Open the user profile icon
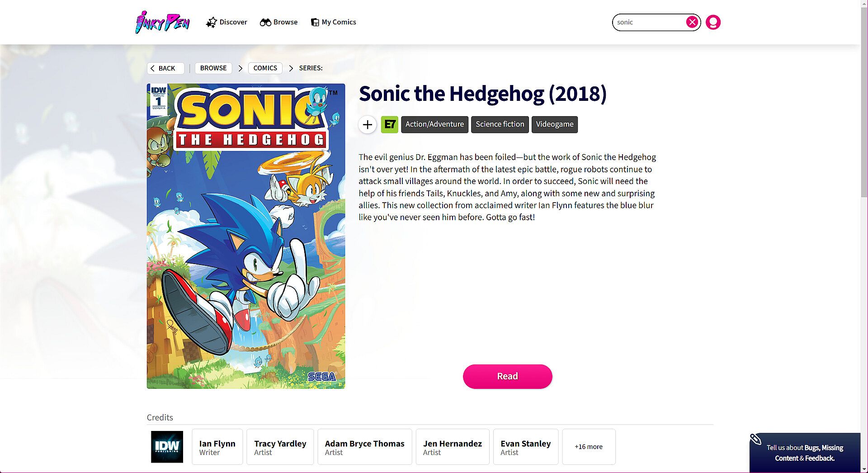Viewport: 868px width, 473px height. click(x=713, y=22)
